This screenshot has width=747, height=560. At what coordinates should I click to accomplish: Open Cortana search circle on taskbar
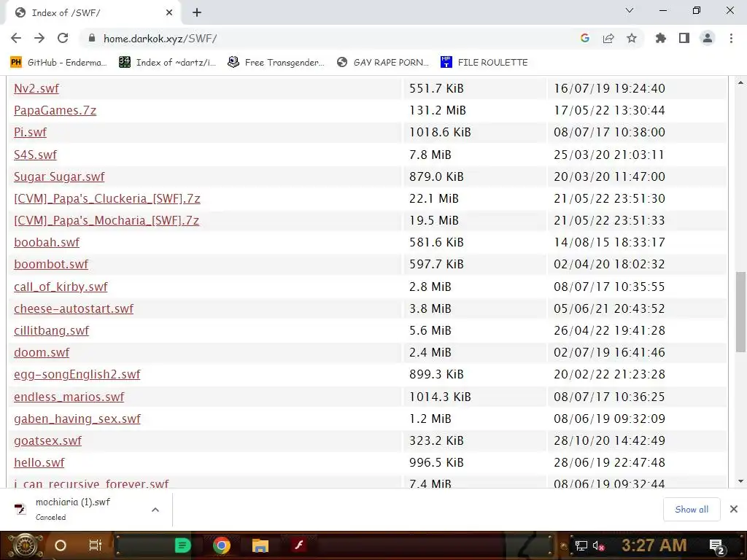pos(61,545)
